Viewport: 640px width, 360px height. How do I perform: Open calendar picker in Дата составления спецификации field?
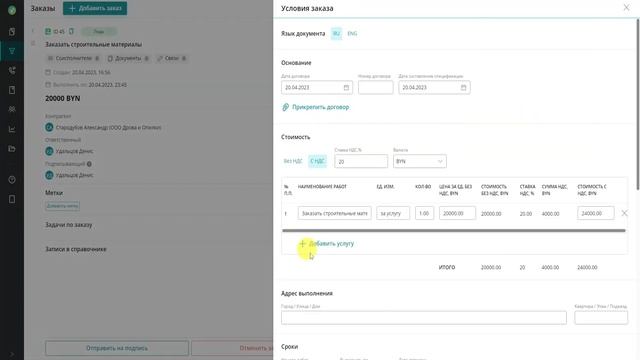pyautogui.click(x=463, y=88)
